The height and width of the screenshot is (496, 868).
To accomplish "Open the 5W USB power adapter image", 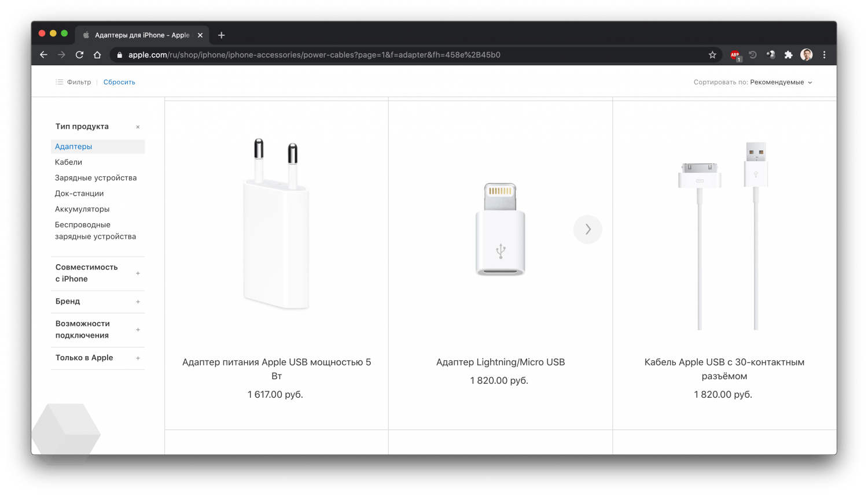I will [x=277, y=224].
